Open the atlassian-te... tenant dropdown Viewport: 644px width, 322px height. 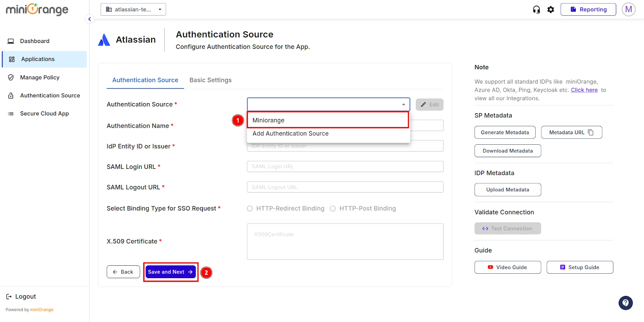click(x=133, y=9)
